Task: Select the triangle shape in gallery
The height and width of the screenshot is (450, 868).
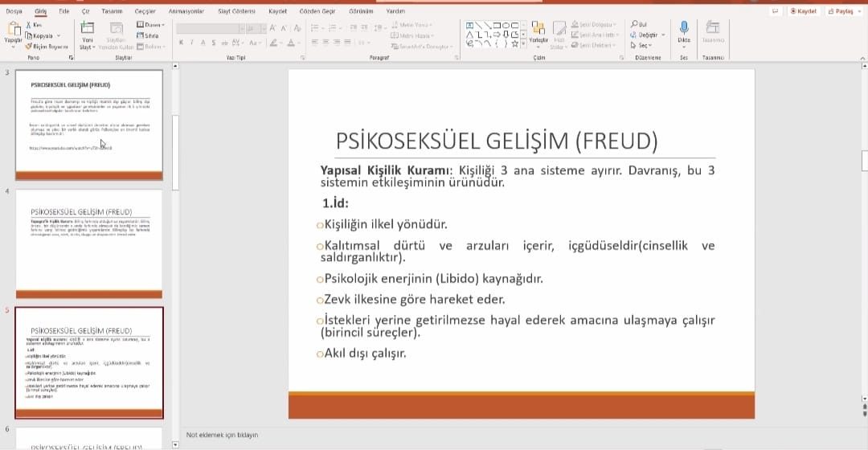Action: coord(469,35)
